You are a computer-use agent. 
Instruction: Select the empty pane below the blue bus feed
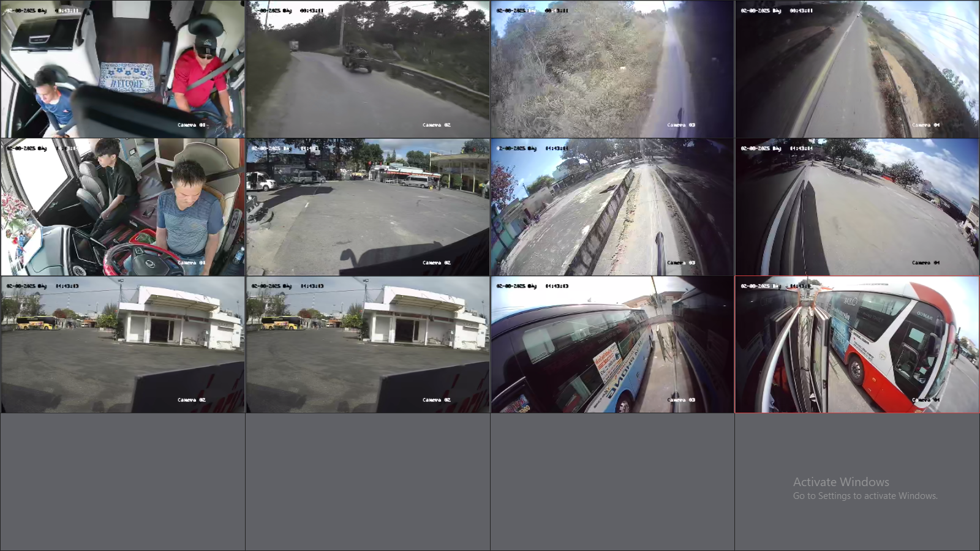coord(612,482)
